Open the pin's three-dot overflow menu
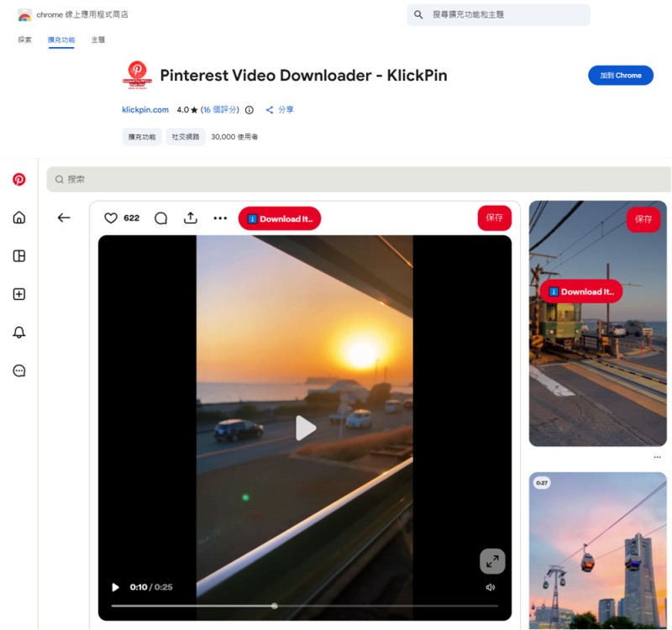672x630 pixels. tap(220, 218)
